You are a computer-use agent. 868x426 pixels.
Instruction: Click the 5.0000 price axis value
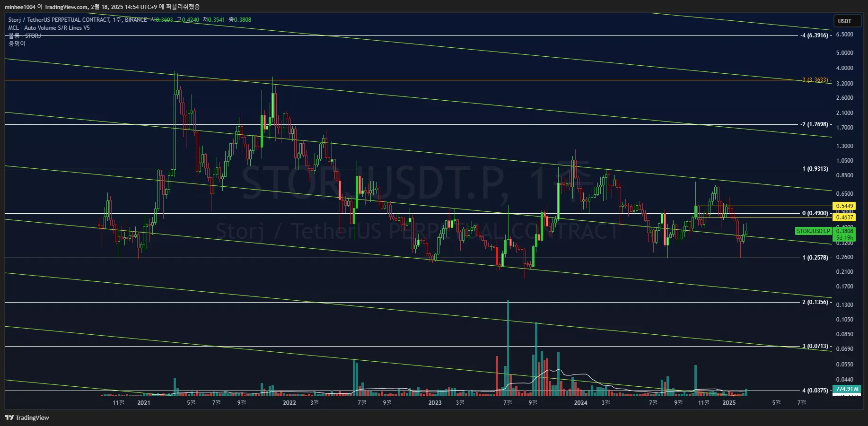pos(845,53)
